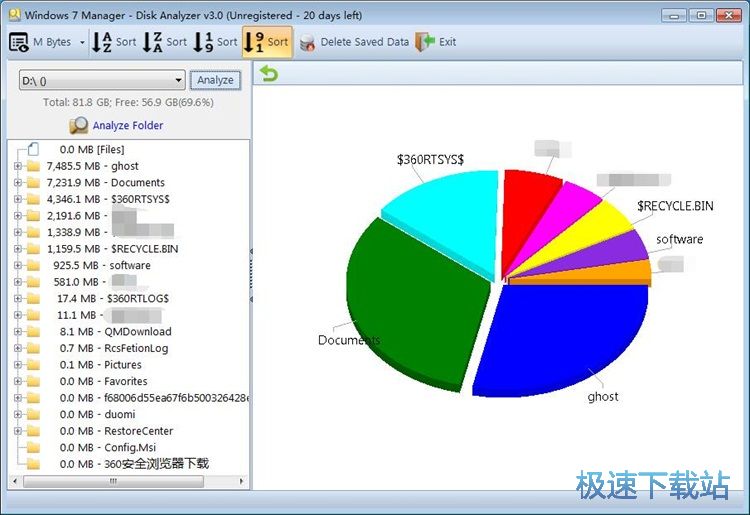Click the scroll left arrow of tree
Viewport: 750px width, 515px height.
point(15,481)
